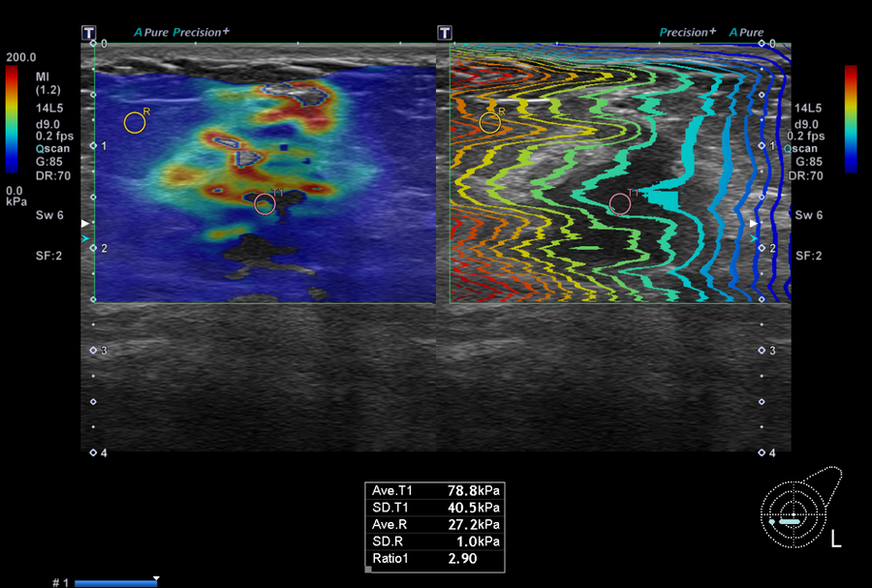872x588 pixels.
Task: Click the Precision+ label above left panel
Action: click(x=201, y=32)
